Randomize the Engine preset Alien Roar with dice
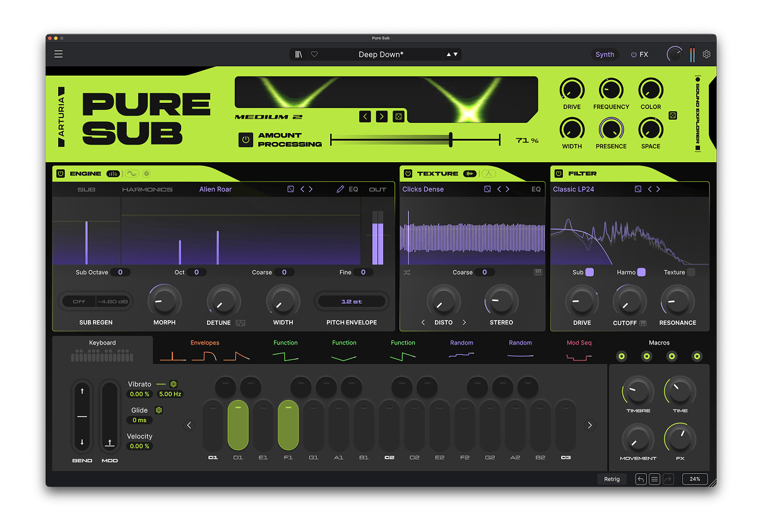 [291, 189]
